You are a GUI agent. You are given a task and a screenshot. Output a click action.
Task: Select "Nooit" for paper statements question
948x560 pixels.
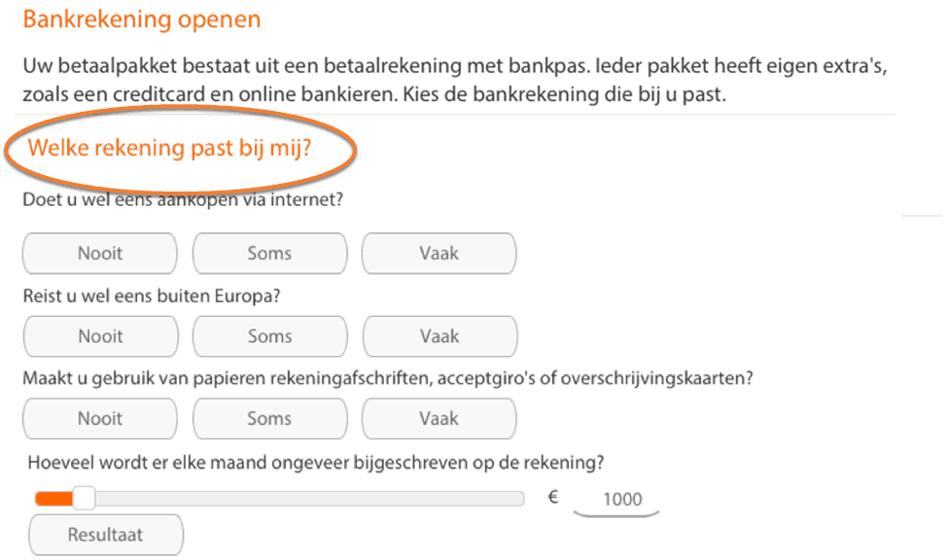(x=100, y=419)
